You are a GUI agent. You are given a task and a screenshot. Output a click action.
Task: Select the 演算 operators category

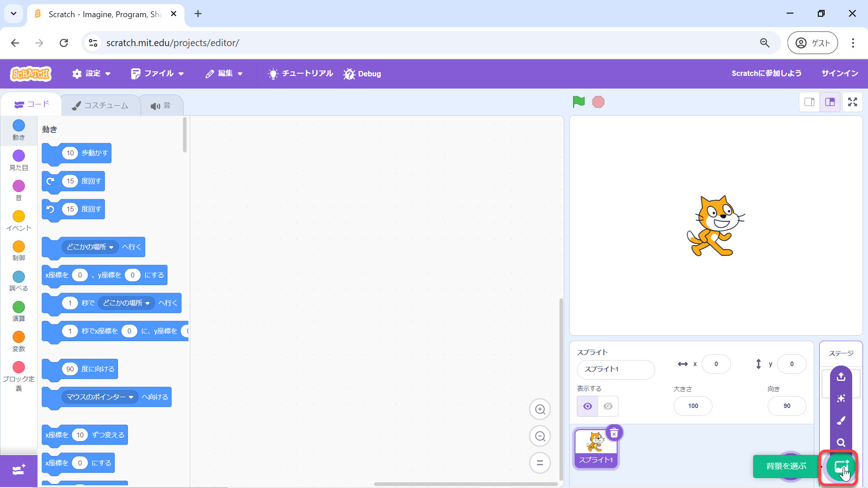pyautogui.click(x=19, y=312)
